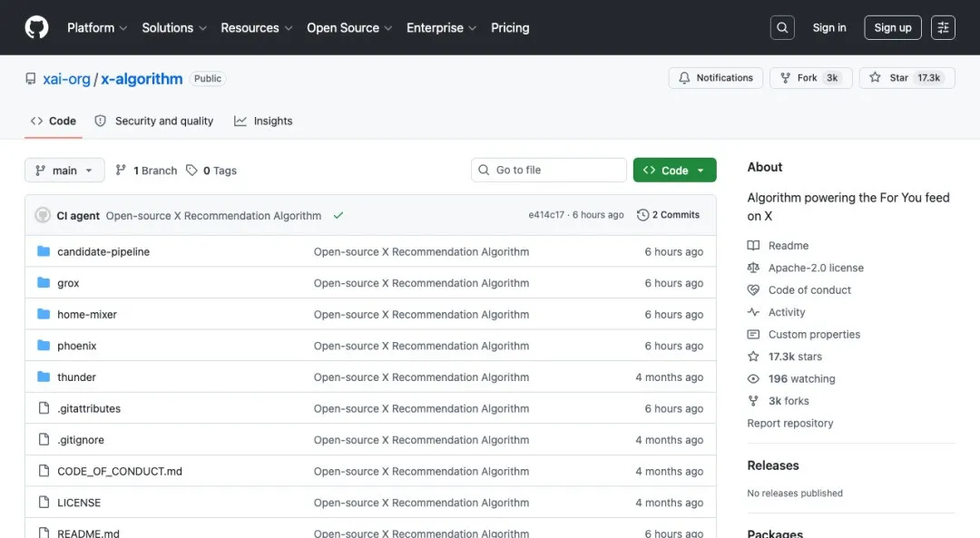Expand the Open Source menu

(349, 27)
